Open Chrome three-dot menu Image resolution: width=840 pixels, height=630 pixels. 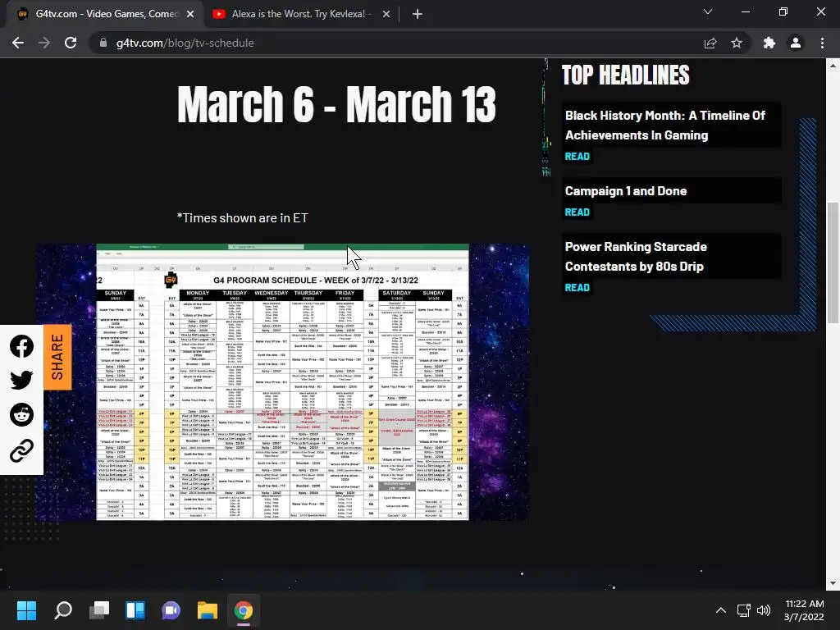tap(822, 43)
